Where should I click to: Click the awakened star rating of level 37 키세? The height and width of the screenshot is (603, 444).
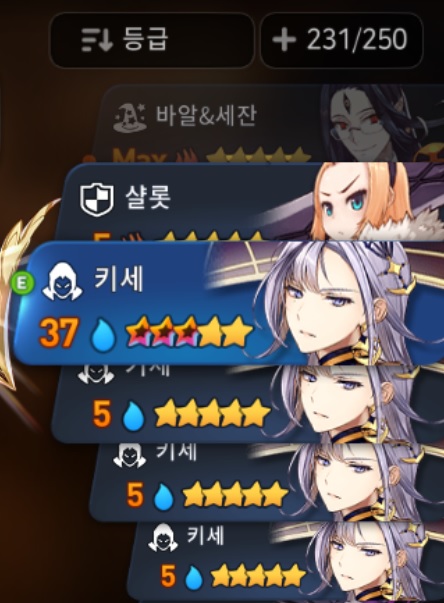[x=190, y=331]
